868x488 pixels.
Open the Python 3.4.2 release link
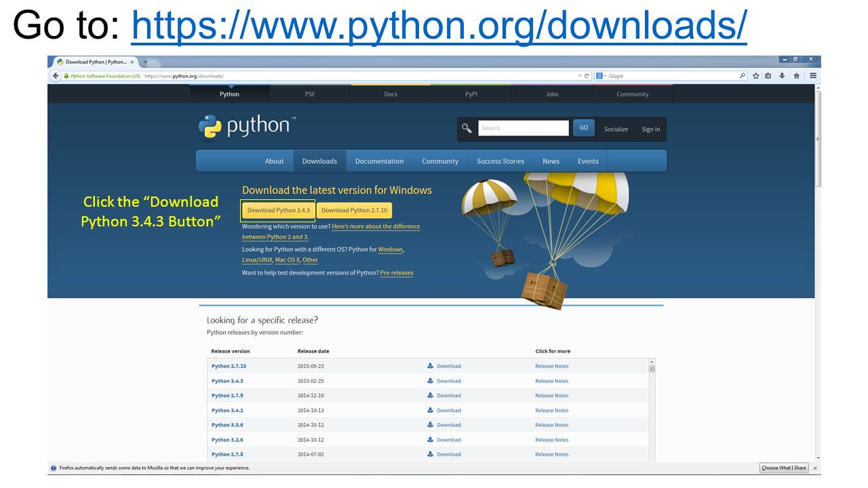click(x=227, y=411)
